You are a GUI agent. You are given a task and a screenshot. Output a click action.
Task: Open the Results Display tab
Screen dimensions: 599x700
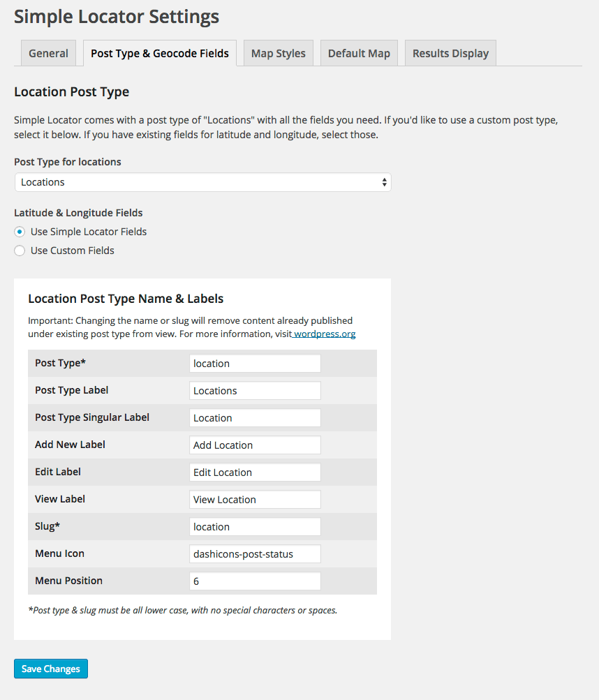pos(450,53)
